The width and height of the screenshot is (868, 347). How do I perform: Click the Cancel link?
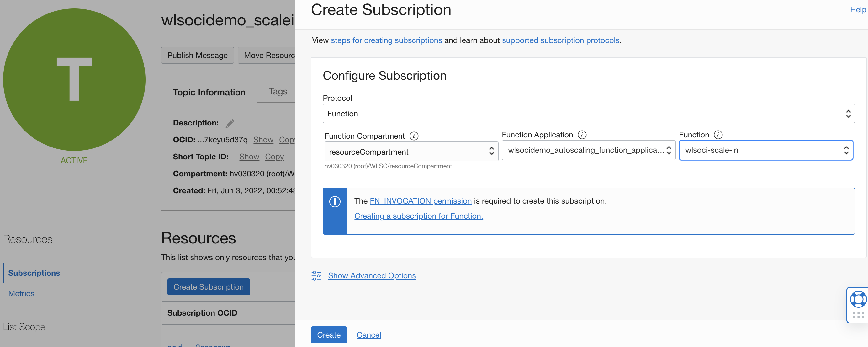point(369,334)
